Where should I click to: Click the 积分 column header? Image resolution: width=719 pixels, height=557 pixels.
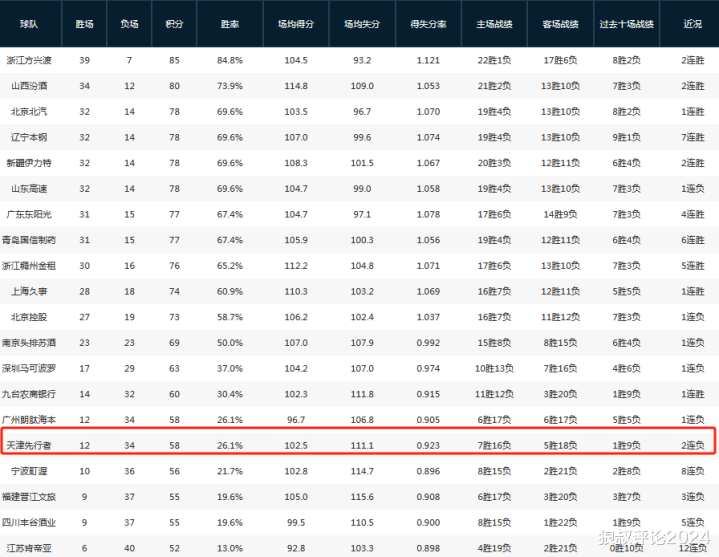click(x=174, y=24)
